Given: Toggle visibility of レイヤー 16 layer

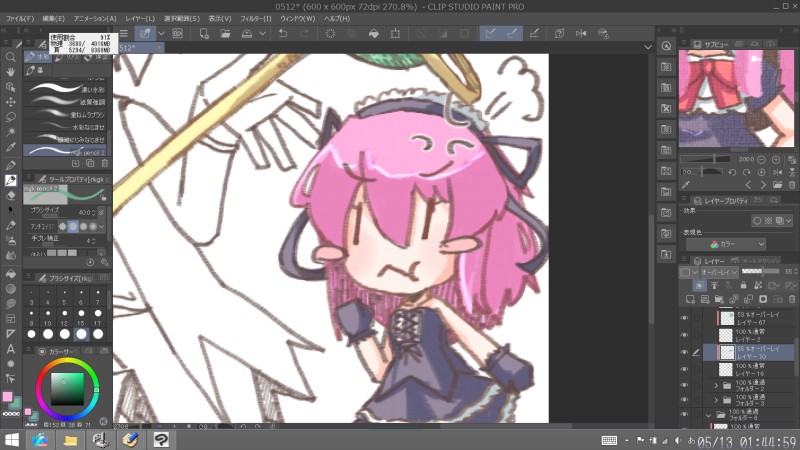Looking at the screenshot, I should click(x=684, y=369).
